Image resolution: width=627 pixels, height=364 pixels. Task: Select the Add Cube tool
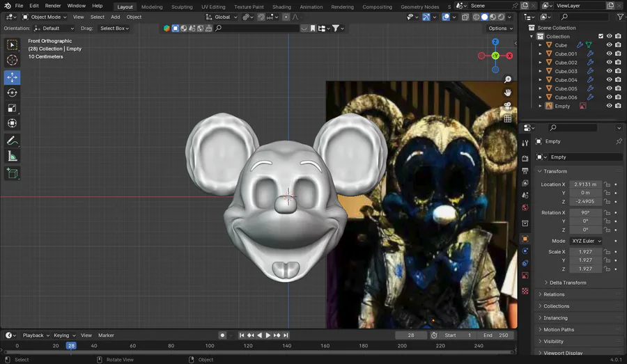tap(12, 173)
